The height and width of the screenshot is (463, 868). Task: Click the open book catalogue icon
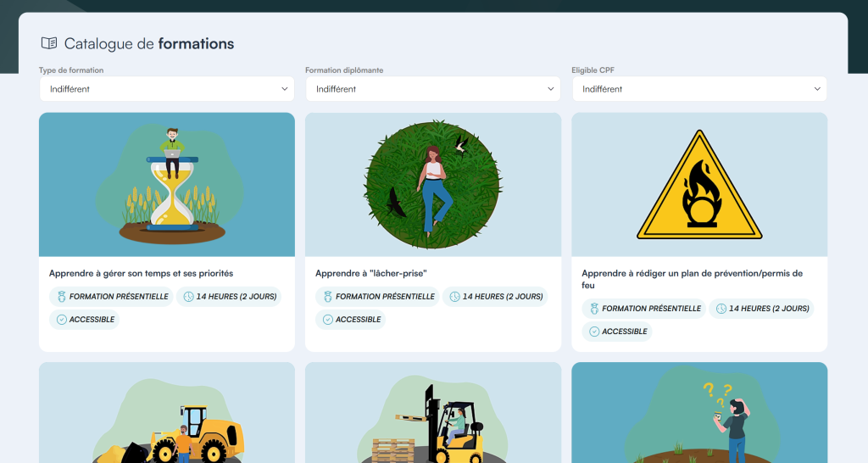point(49,43)
